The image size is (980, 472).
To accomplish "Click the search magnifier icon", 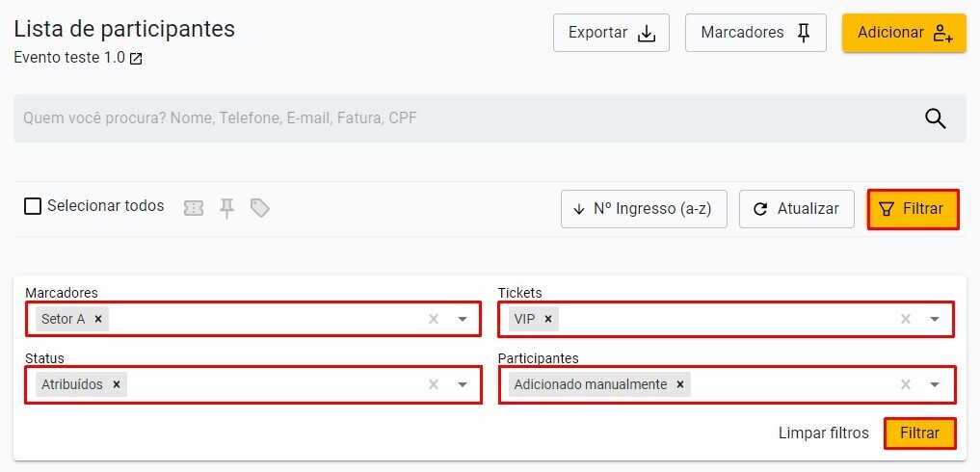I will pos(935,118).
